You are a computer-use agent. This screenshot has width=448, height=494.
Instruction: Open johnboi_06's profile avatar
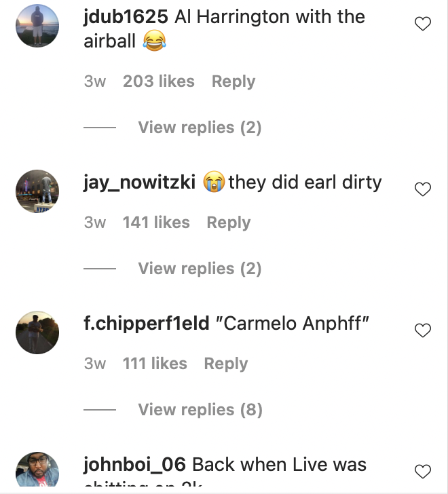tap(37, 470)
